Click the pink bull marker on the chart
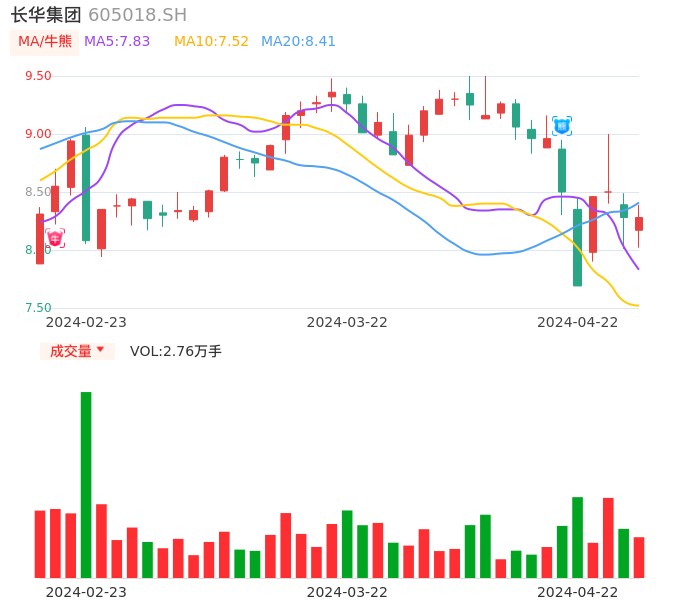The height and width of the screenshot is (606, 686). click(x=55, y=238)
